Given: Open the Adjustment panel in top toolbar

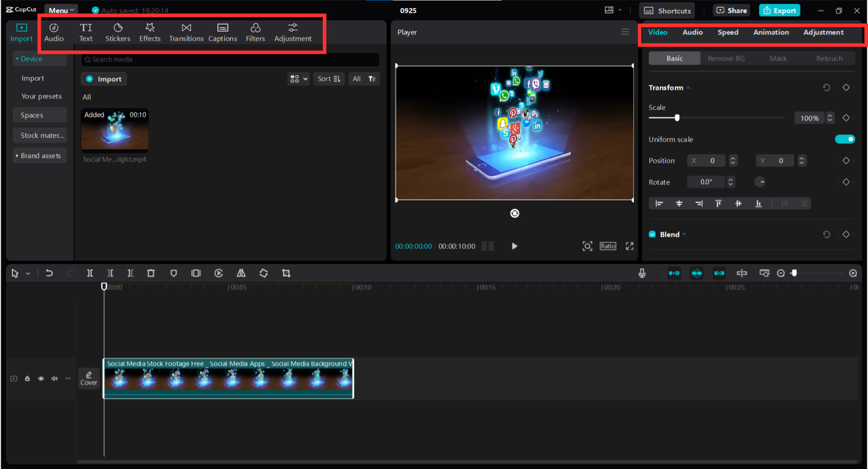Looking at the screenshot, I should 293,32.
